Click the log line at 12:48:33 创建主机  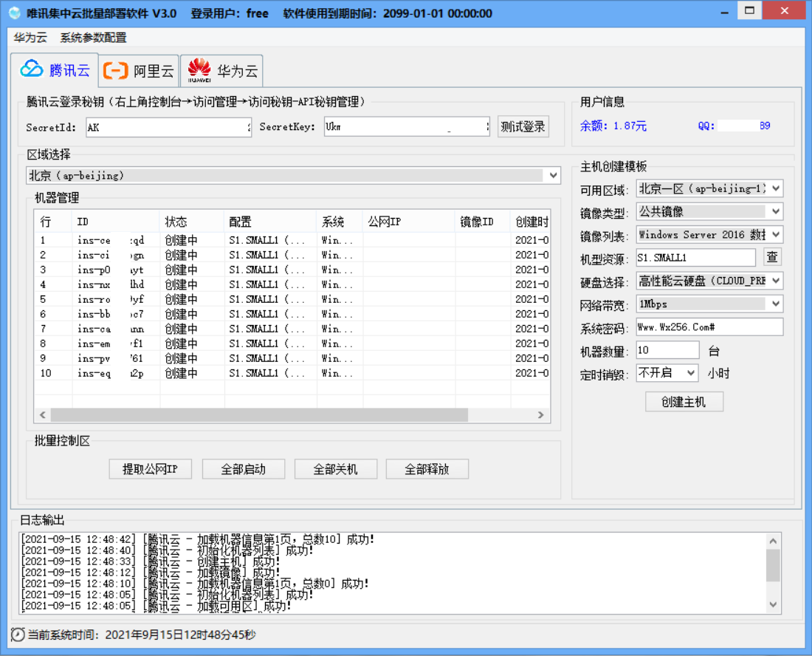point(150,561)
